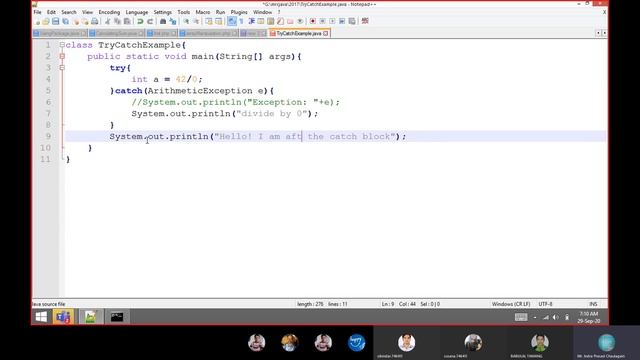Click the Paste toolbar icon
640x360 pixels.
point(127,21)
